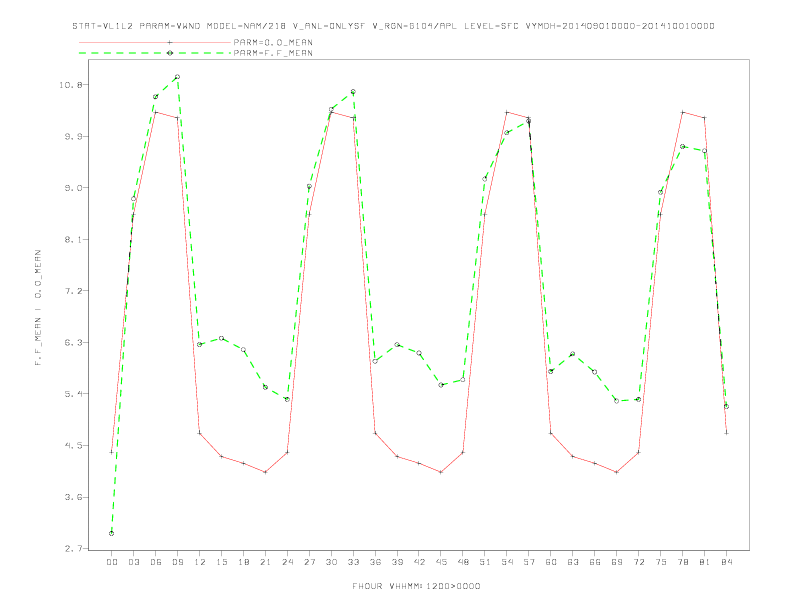The width and height of the screenshot is (792, 612).
Task: Click the chart title text starting STAT=VL1L2
Action: (393, 26)
